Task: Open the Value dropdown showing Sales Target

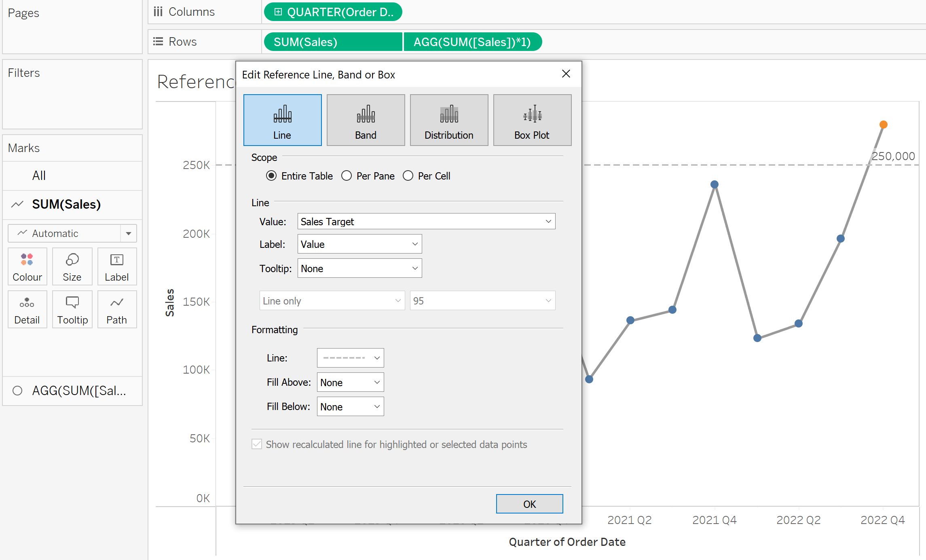Action: coord(426,222)
